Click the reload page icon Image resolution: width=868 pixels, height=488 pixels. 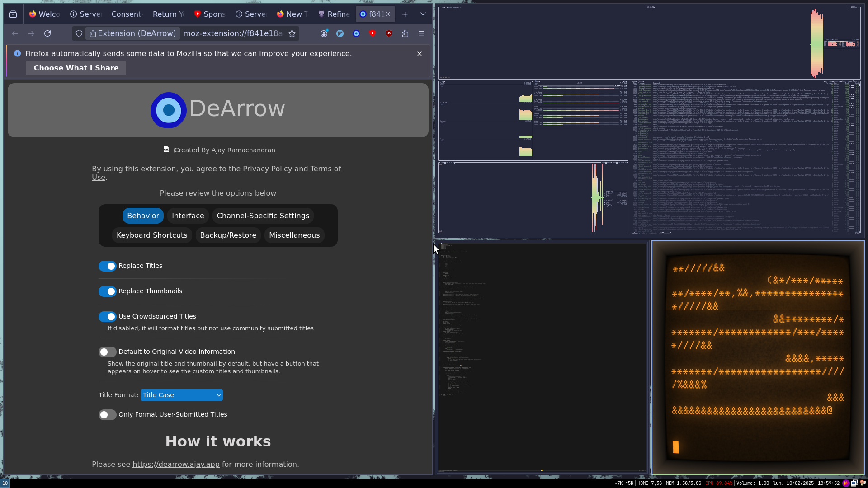47,33
